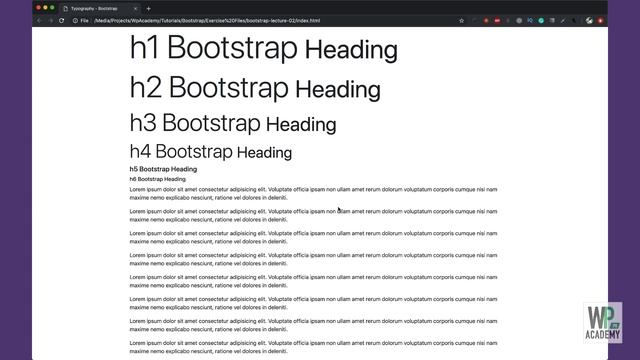The image size is (640, 360).
Task: Click the pen-shaped extension icon
Action: click(x=563, y=21)
